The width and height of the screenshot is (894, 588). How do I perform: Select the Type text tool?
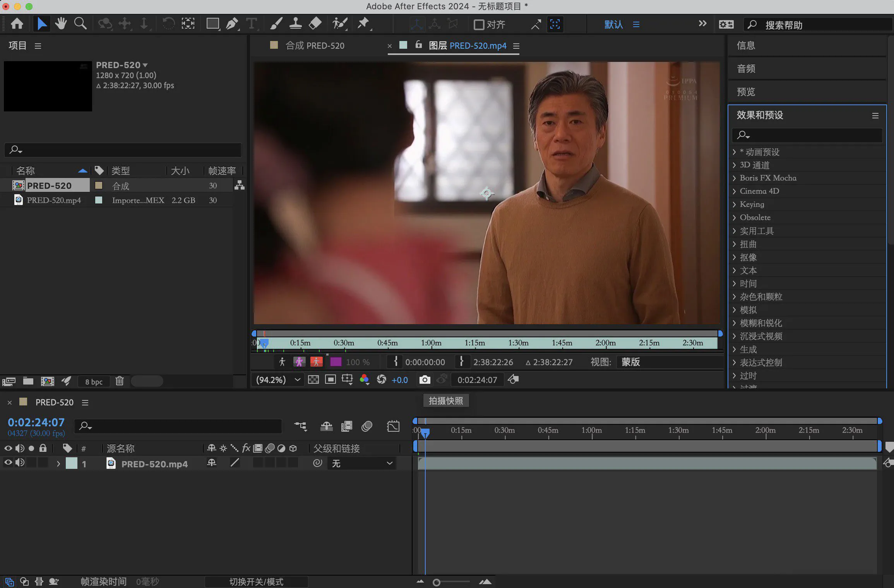click(x=252, y=24)
